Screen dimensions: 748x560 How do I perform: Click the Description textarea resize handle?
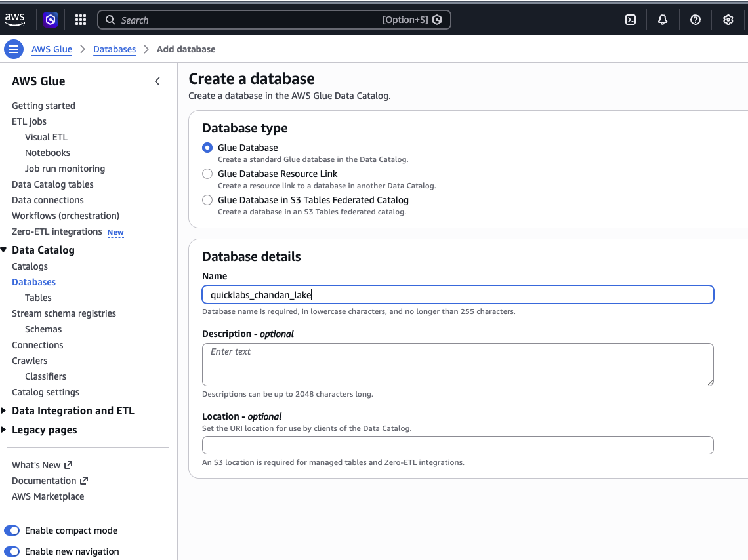pyautogui.click(x=711, y=382)
